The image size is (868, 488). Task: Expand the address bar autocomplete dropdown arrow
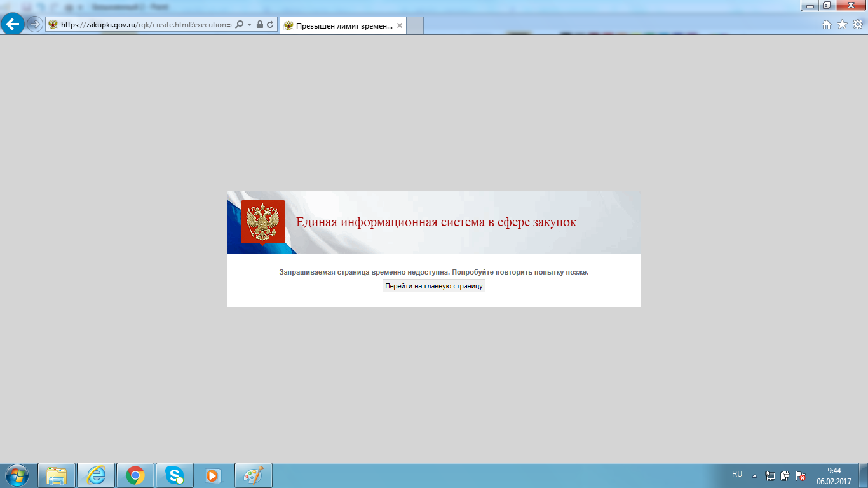pyautogui.click(x=250, y=25)
